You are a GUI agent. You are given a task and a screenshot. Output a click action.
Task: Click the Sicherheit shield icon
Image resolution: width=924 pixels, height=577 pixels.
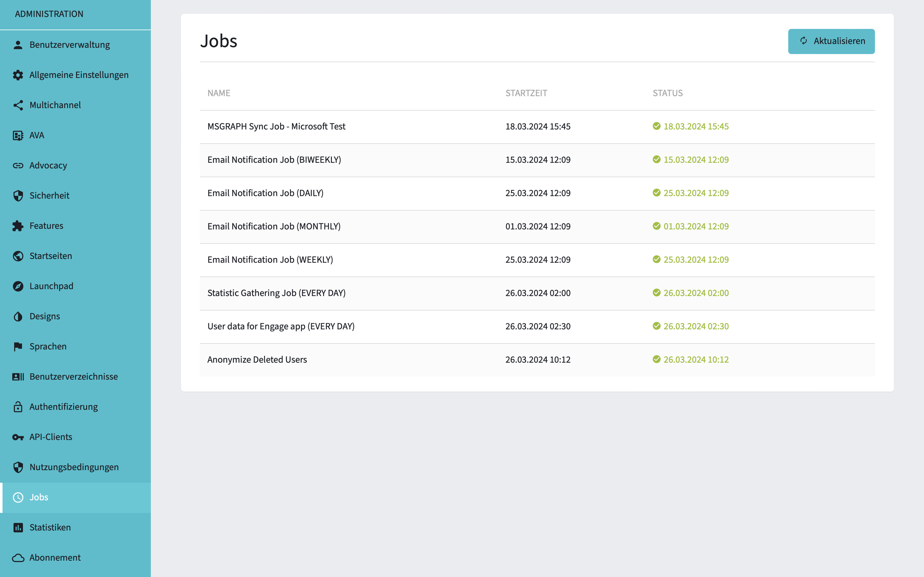pyautogui.click(x=18, y=196)
